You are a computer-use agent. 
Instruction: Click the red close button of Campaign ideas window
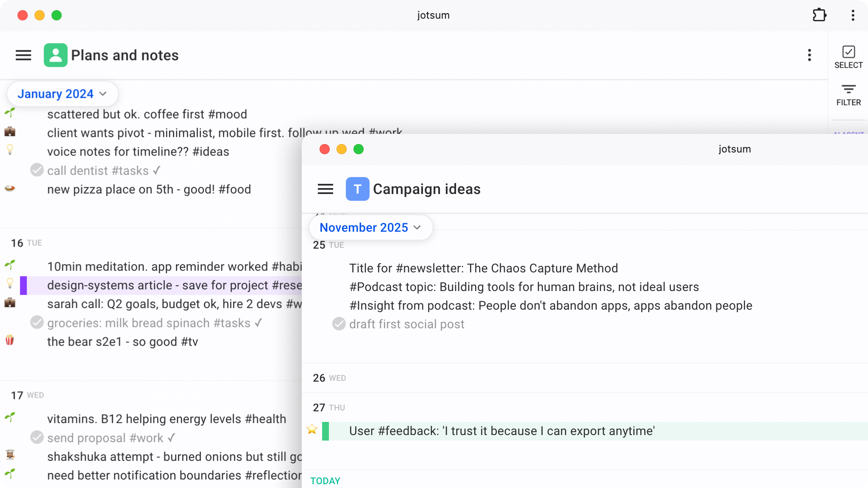coord(325,149)
